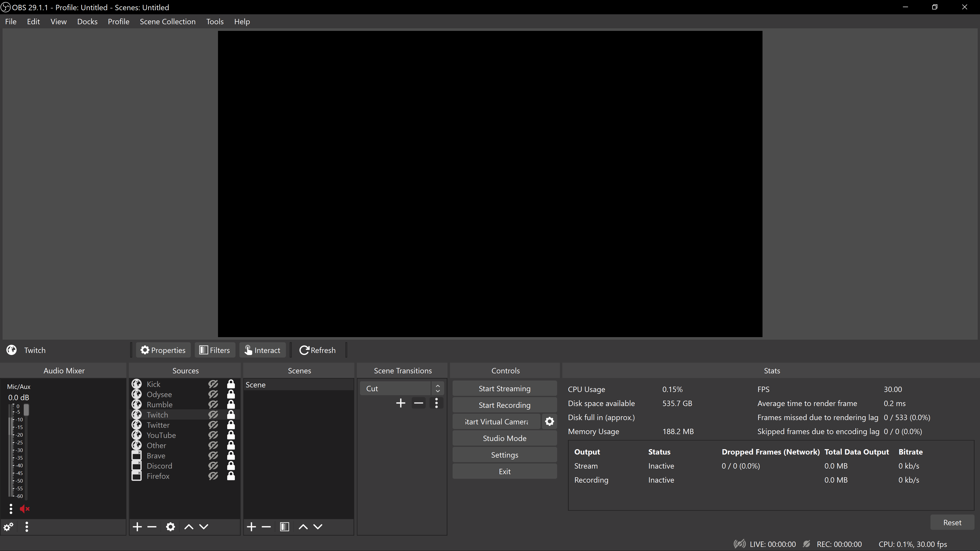Viewport: 980px width, 551px height.
Task: Open Settings from Controls
Action: point(504,455)
